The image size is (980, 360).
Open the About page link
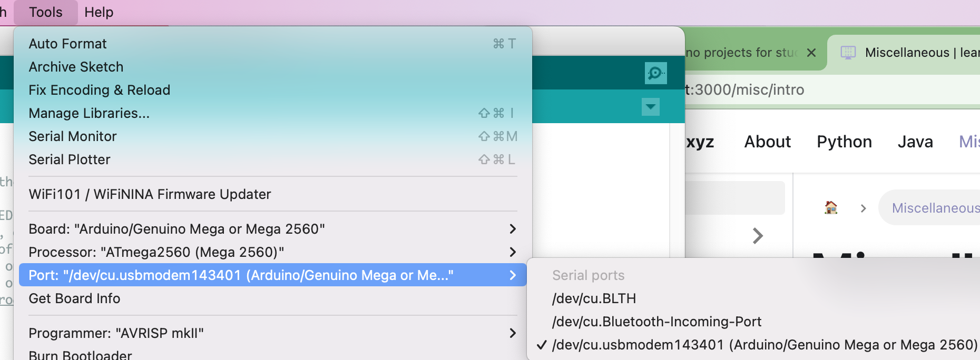coord(767,142)
